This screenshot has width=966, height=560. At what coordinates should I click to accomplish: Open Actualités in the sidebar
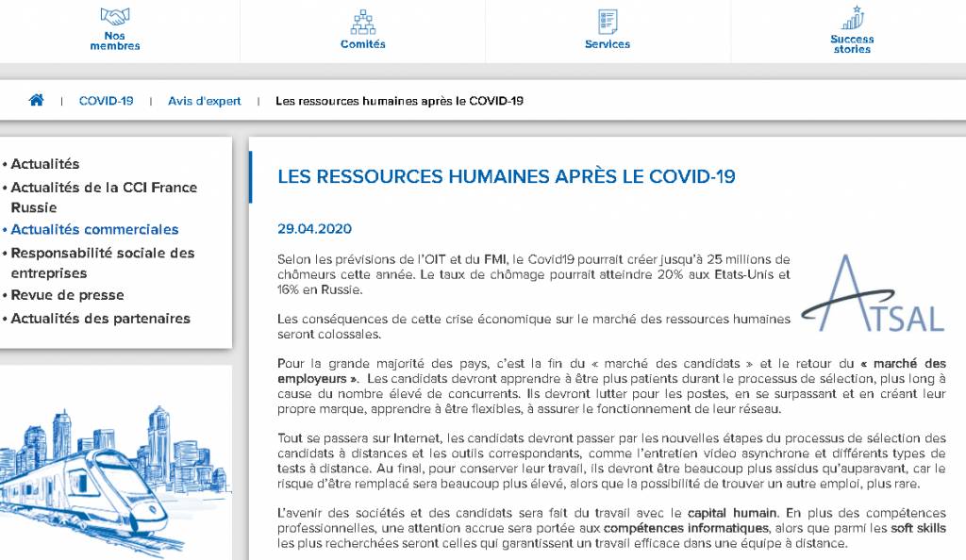pyautogui.click(x=45, y=164)
